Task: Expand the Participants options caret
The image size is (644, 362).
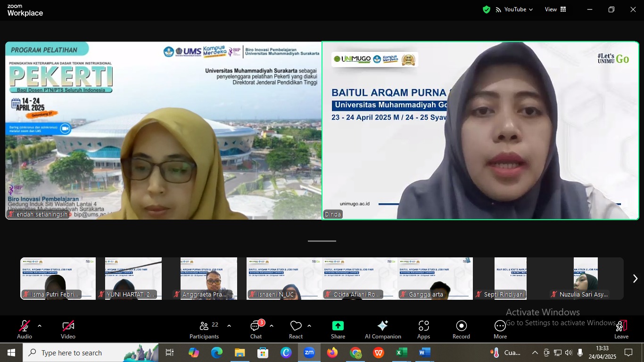Action: click(x=229, y=326)
